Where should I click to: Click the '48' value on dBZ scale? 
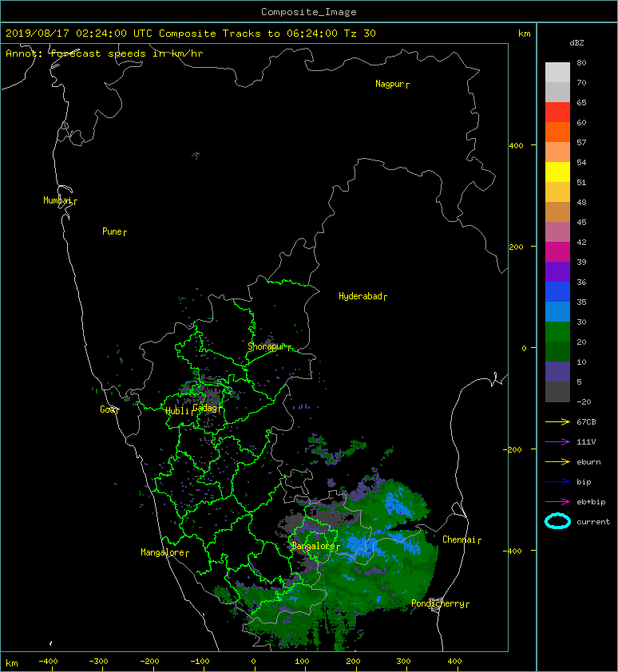[x=581, y=202]
